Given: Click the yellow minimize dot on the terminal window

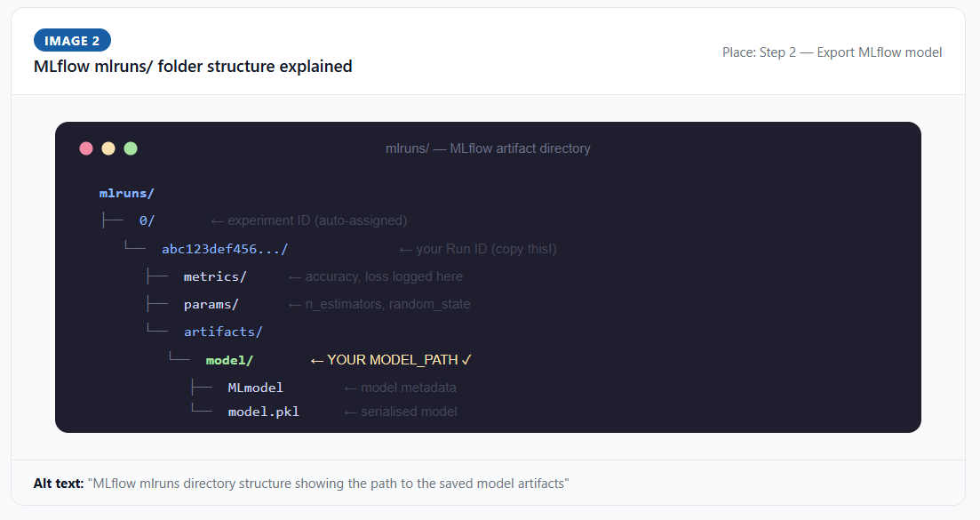Looking at the screenshot, I should pyautogui.click(x=108, y=148).
